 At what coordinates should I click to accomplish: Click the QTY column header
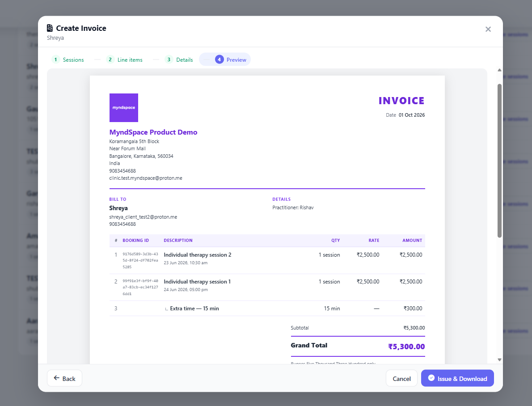tap(336, 241)
